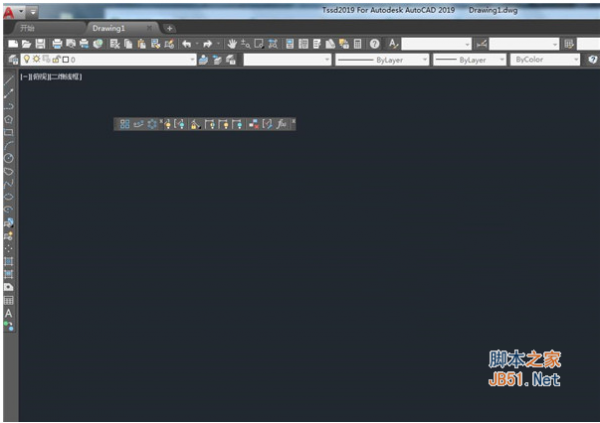The image size is (600, 423).
Task: Click the Layer Previous icon
Action: click(x=217, y=60)
